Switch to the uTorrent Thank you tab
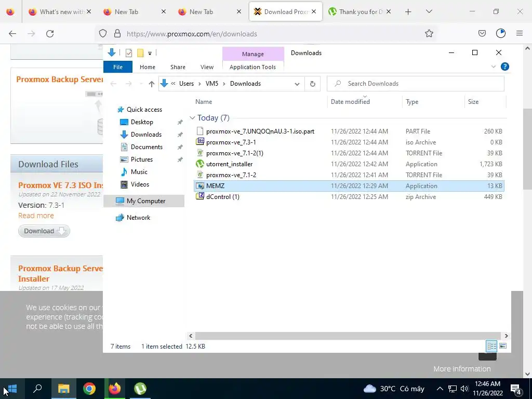The image size is (532, 399). pyautogui.click(x=360, y=12)
